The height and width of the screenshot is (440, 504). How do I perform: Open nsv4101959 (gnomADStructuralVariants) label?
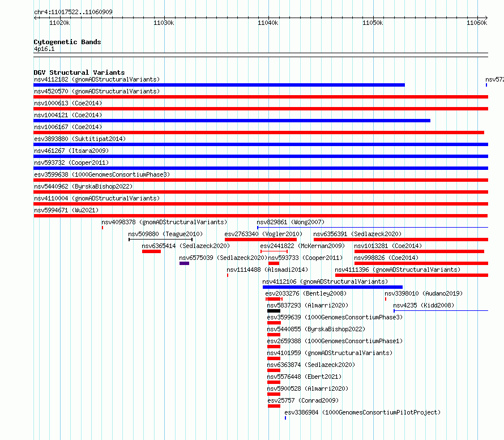point(330,353)
